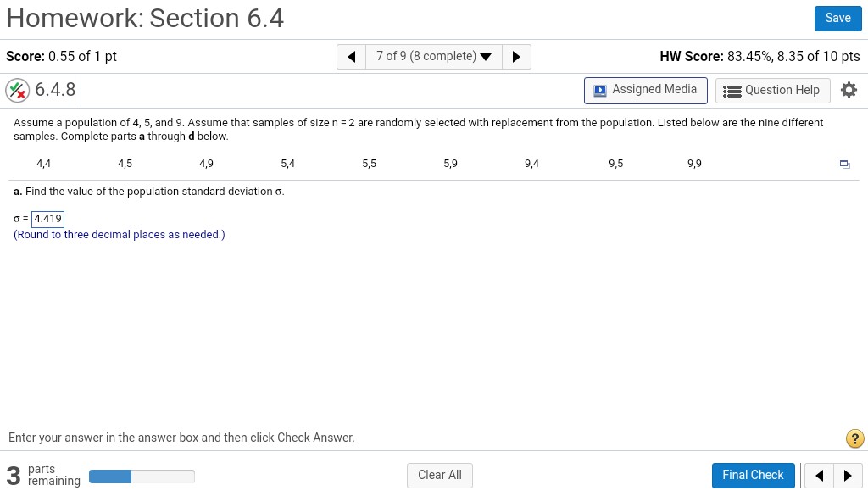Click the sample 4,4 in the list
The height and width of the screenshot is (502, 868).
43,164
